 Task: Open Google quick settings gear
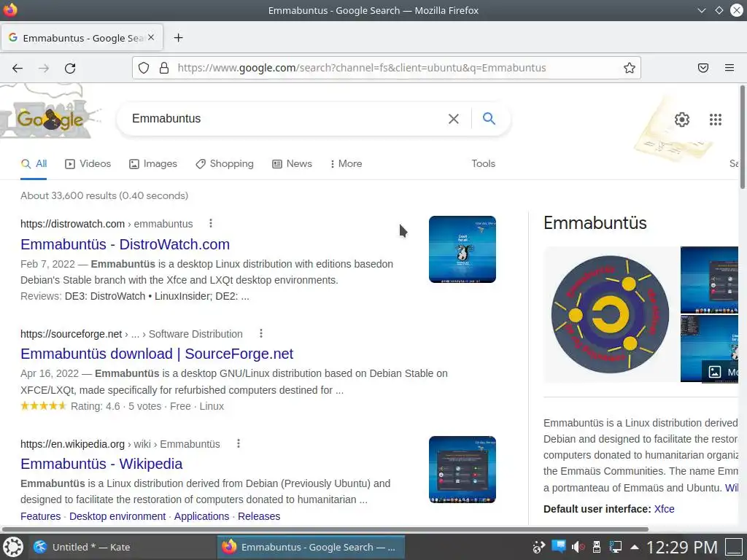(682, 120)
